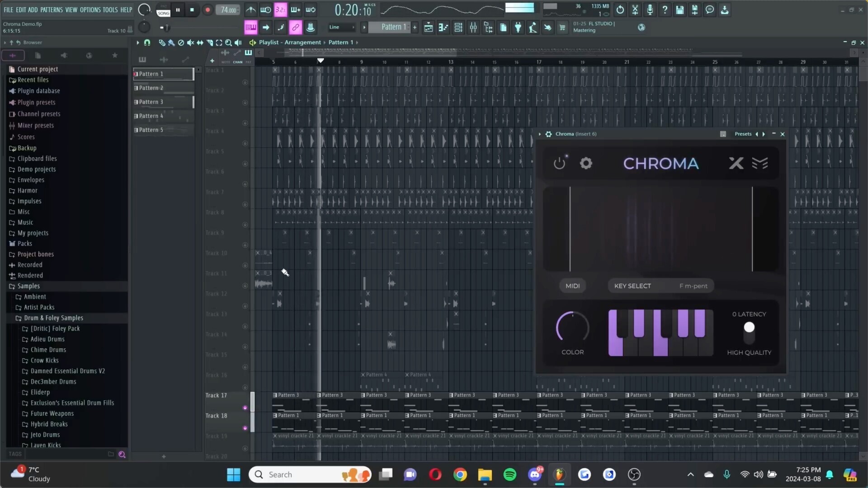Open the plugin picker plug icon
Viewport: 868px width, 488px height.
[x=518, y=28]
